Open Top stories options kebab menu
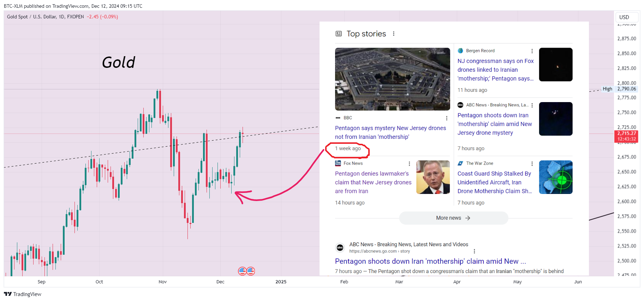The width and height of the screenshot is (644, 301). [x=394, y=34]
